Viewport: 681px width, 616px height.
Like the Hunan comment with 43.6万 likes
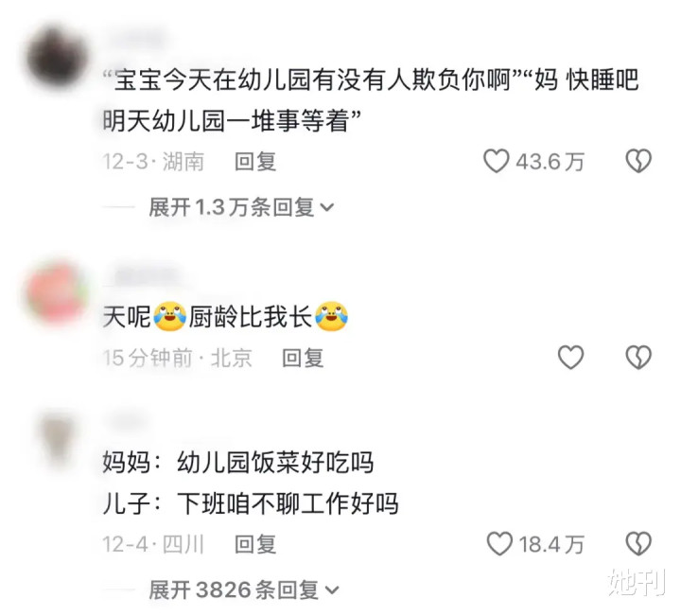click(x=496, y=161)
